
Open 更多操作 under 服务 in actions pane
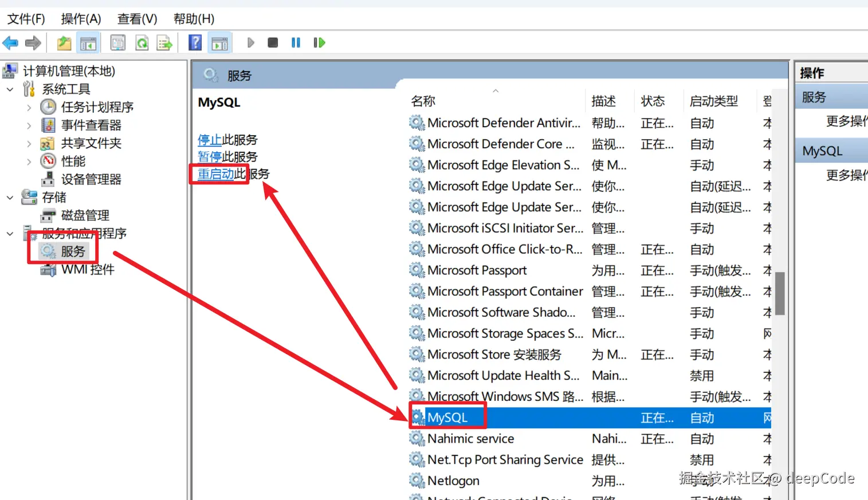coord(847,121)
